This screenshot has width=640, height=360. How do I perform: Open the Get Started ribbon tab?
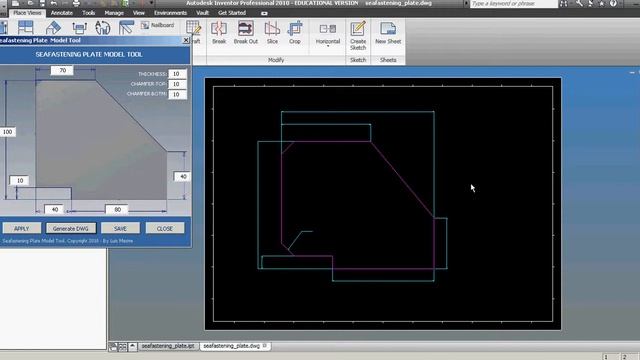click(232, 13)
